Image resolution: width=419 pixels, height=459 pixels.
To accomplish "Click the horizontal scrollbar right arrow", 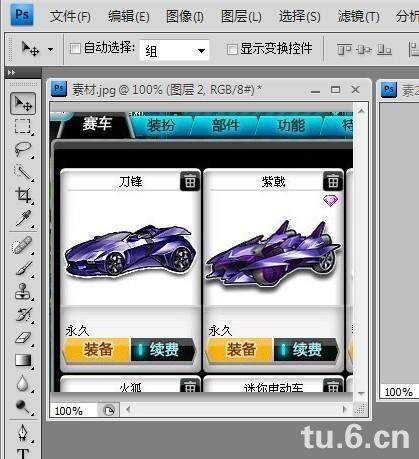I will click(x=345, y=409).
